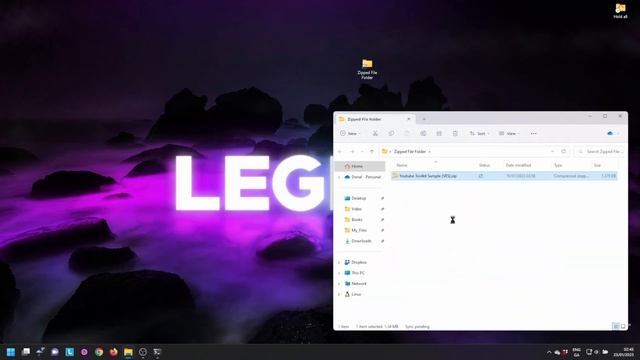
Task: Click the Rename icon in toolbar
Action: [x=423, y=133]
